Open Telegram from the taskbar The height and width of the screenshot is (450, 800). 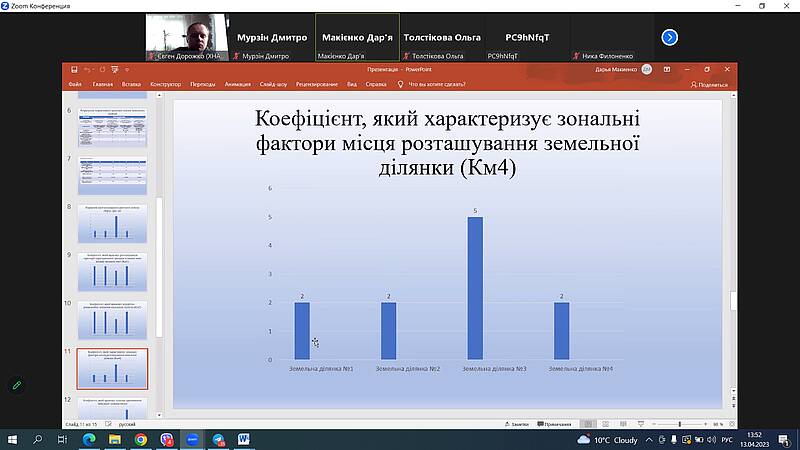(218, 439)
